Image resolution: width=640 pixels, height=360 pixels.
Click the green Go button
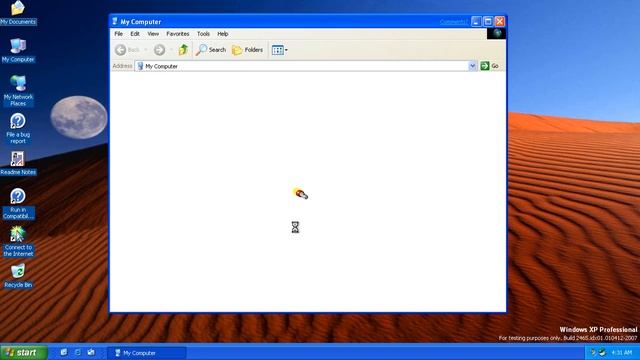[x=490, y=66]
